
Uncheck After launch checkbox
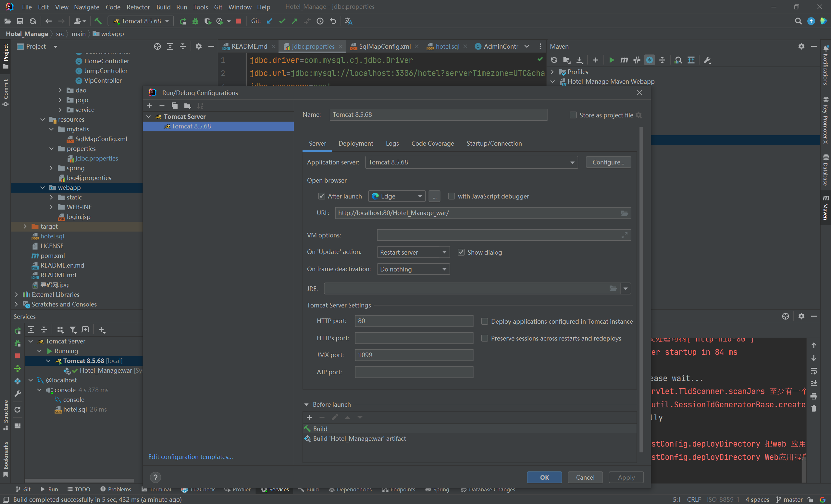point(321,196)
